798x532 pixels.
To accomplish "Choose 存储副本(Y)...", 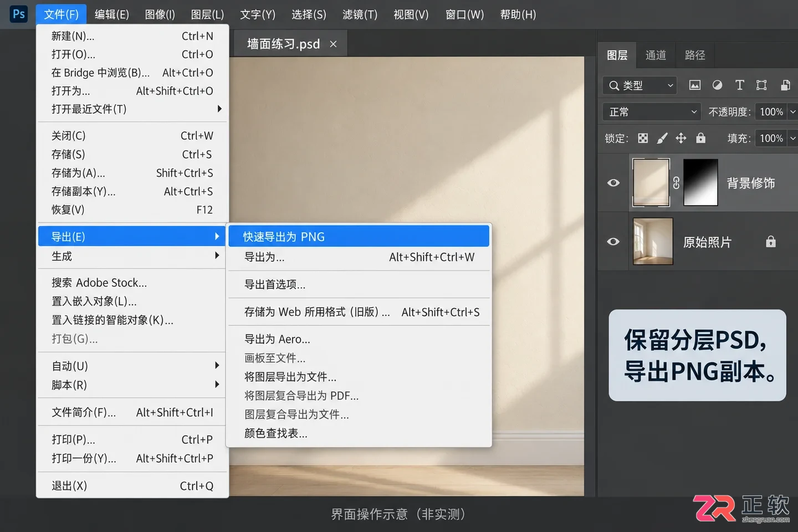I will 132,191.
